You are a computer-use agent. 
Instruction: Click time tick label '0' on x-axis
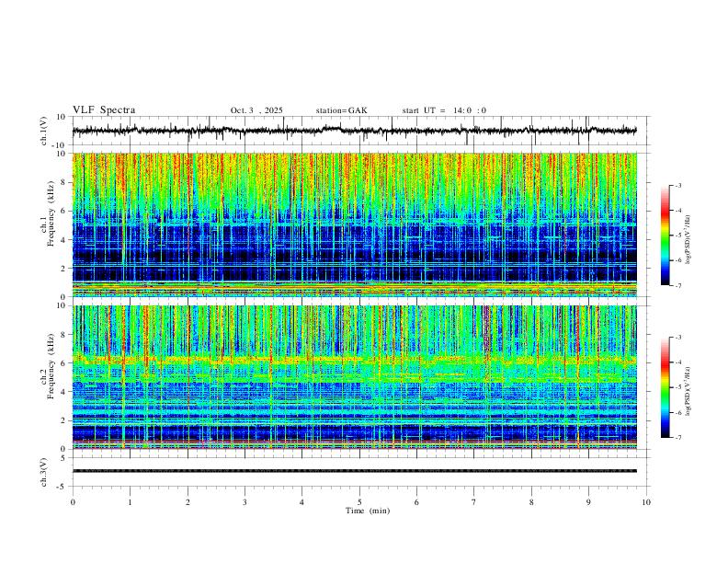(x=73, y=502)
